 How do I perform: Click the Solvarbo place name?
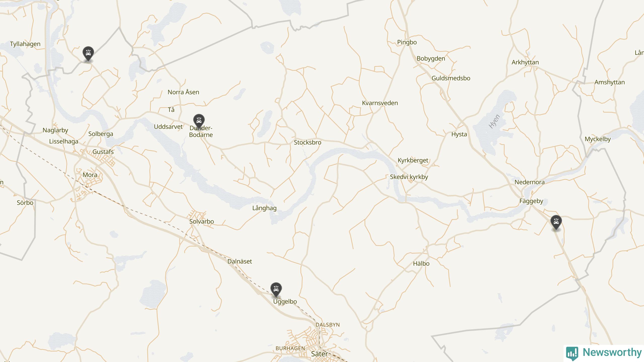(202, 221)
